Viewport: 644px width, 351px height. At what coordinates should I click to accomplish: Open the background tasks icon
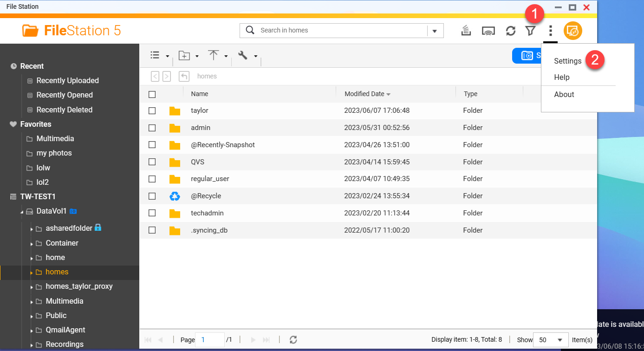click(x=466, y=30)
